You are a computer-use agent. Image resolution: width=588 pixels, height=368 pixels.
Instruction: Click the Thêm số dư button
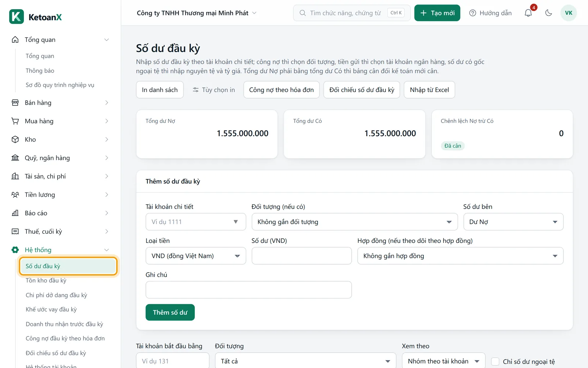coord(170,312)
